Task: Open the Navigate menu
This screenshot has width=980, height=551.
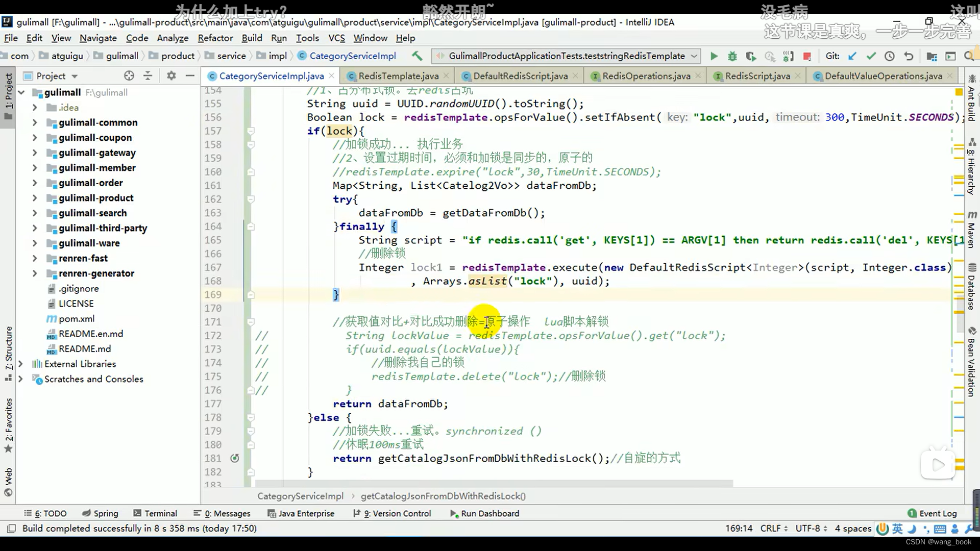Action: (97, 38)
